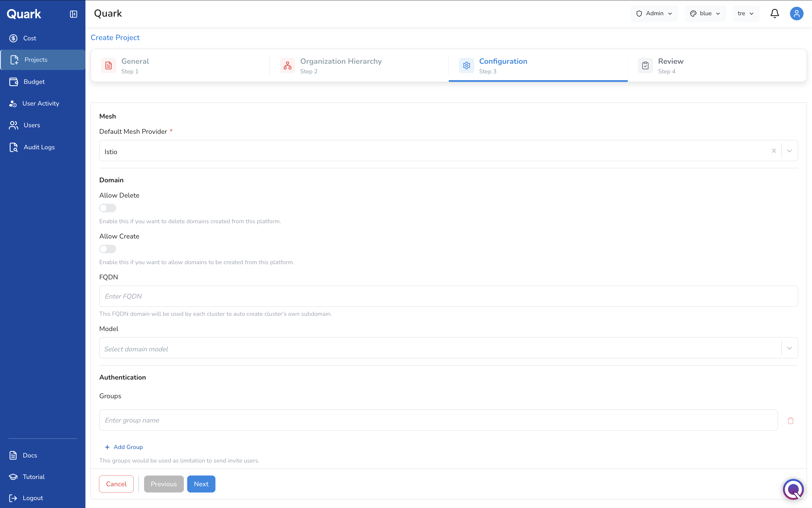Viewport: 812px width, 508px height.
Task: Delete the group name row
Action: point(791,421)
